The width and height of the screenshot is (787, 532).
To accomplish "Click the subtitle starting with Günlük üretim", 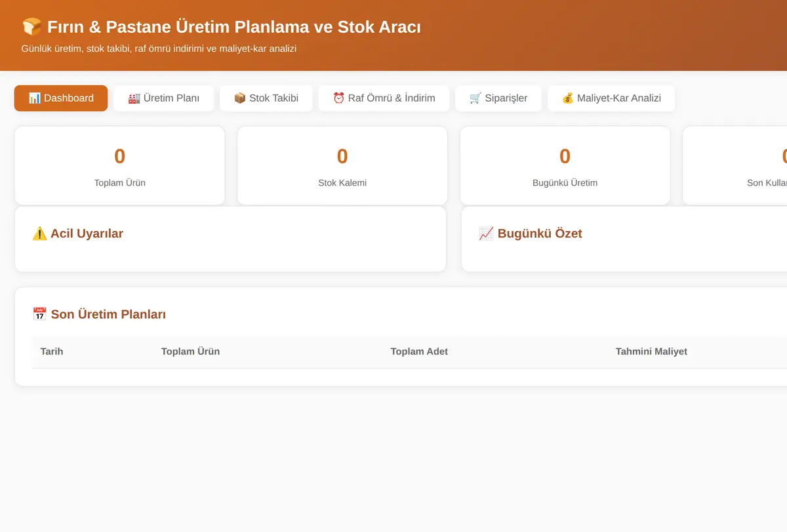I will tap(159, 49).
